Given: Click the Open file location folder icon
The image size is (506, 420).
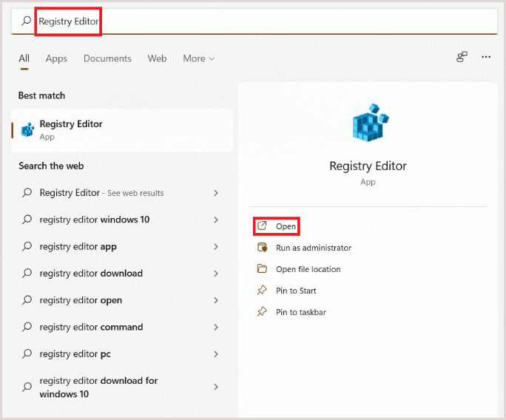Looking at the screenshot, I should coord(262,269).
